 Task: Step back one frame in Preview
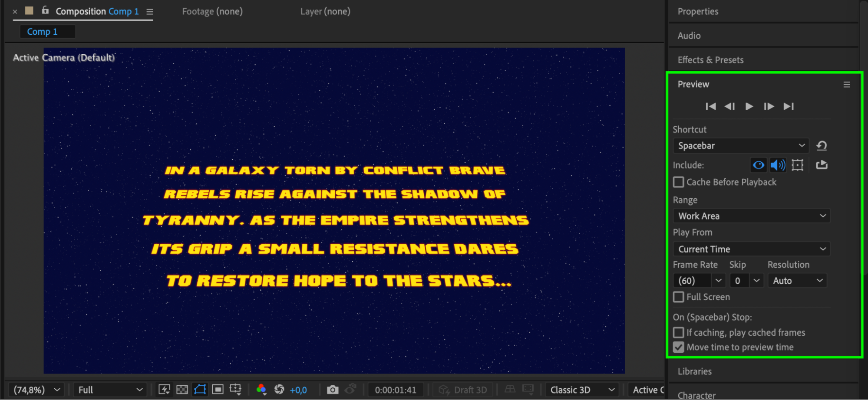pyautogui.click(x=729, y=106)
